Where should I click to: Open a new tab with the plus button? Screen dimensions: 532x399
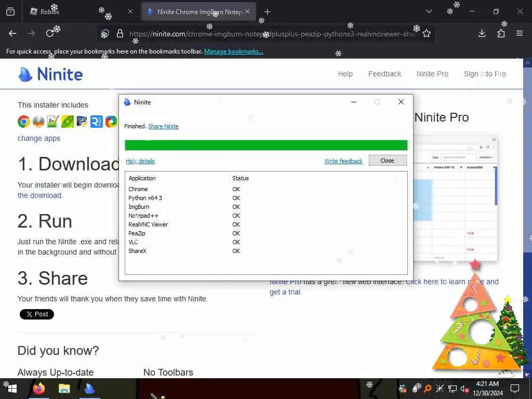[267, 12]
